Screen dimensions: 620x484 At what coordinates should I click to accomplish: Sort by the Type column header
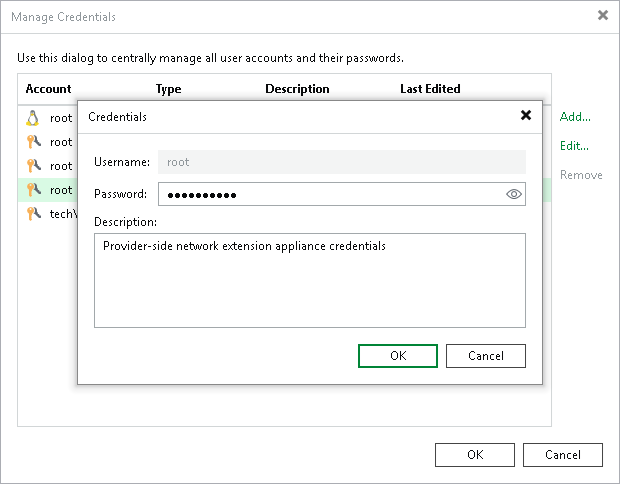[168, 89]
